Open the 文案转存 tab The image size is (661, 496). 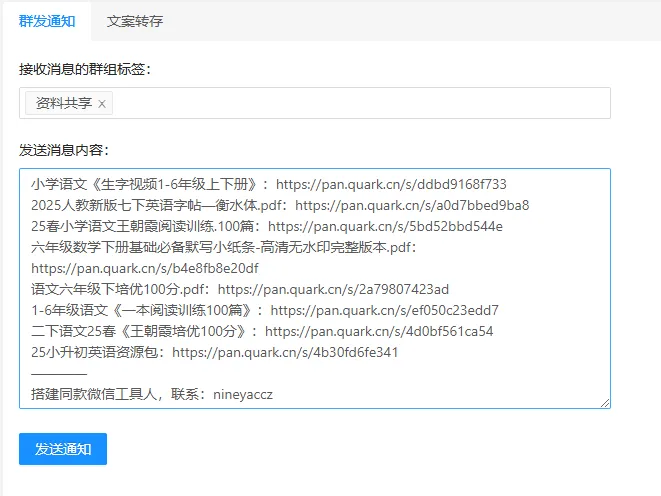point(135,21)
